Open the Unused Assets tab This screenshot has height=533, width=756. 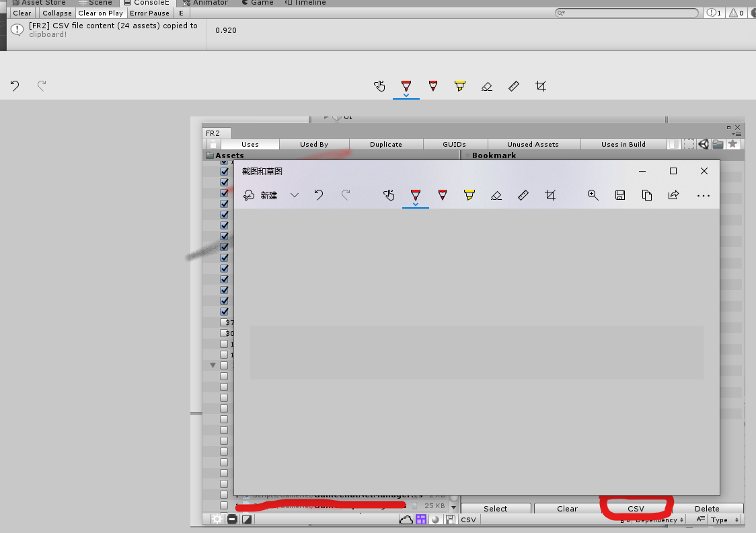point(533,143)
